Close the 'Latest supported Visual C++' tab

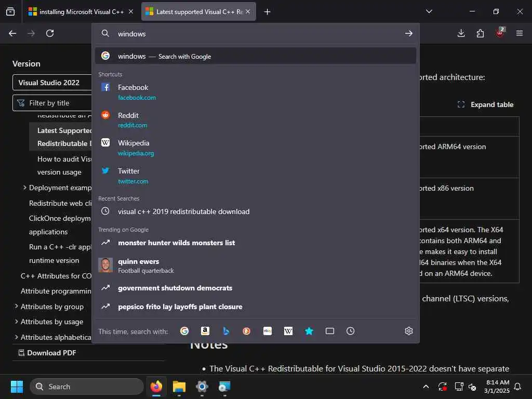(248, 11)
